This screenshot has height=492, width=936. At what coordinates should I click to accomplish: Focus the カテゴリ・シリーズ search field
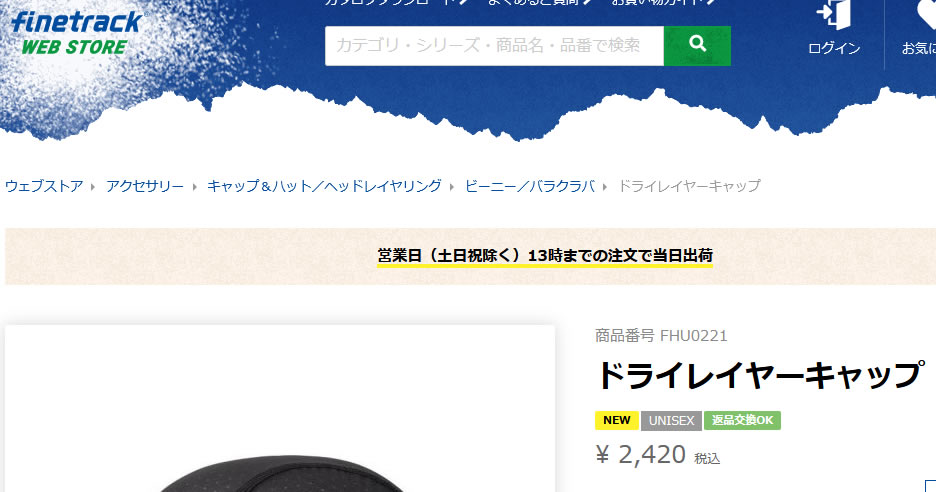coord(494,46)
